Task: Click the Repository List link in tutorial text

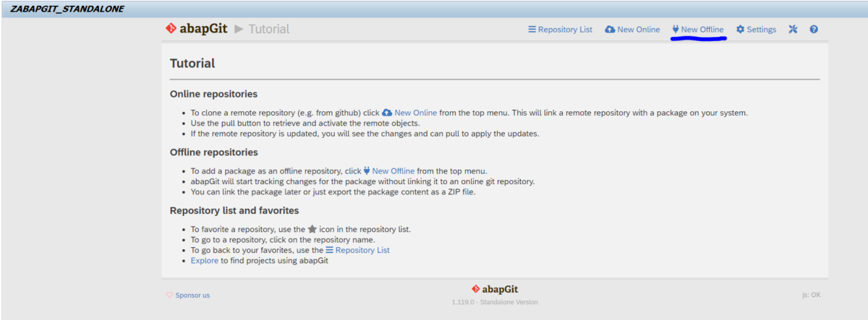Action: [362, 250]
